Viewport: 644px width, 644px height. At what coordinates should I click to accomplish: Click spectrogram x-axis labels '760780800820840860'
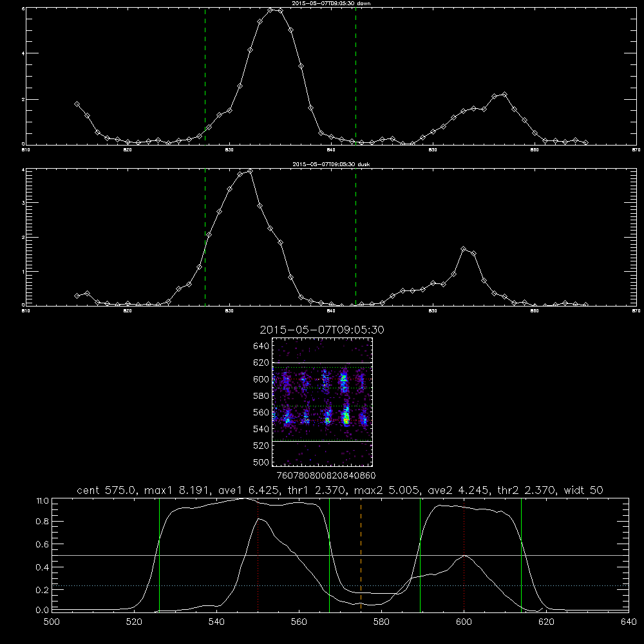click(327, 475)
